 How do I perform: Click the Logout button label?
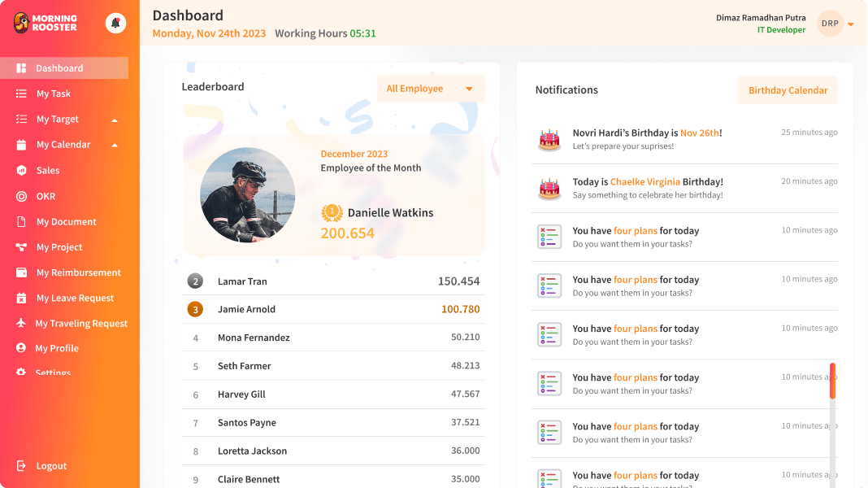pyautogui.click(x=51, y=466)
